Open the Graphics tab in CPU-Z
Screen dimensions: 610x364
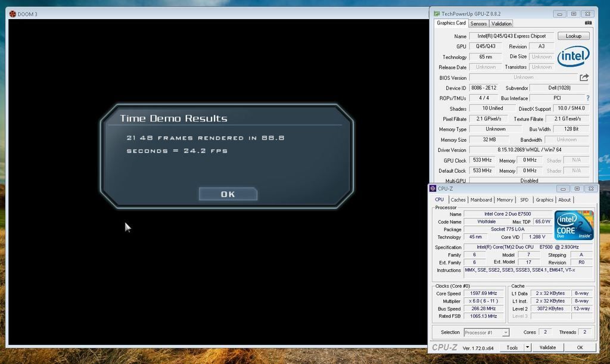coord(544,200)
